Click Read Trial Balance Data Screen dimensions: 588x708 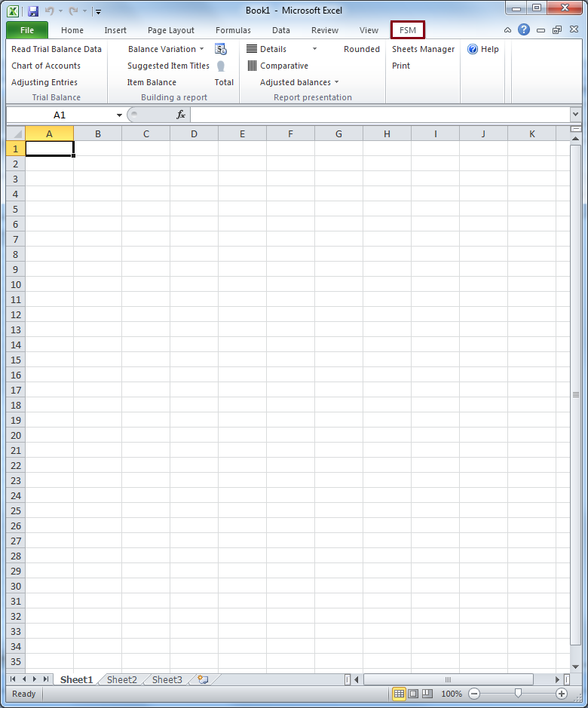[57, 49]
